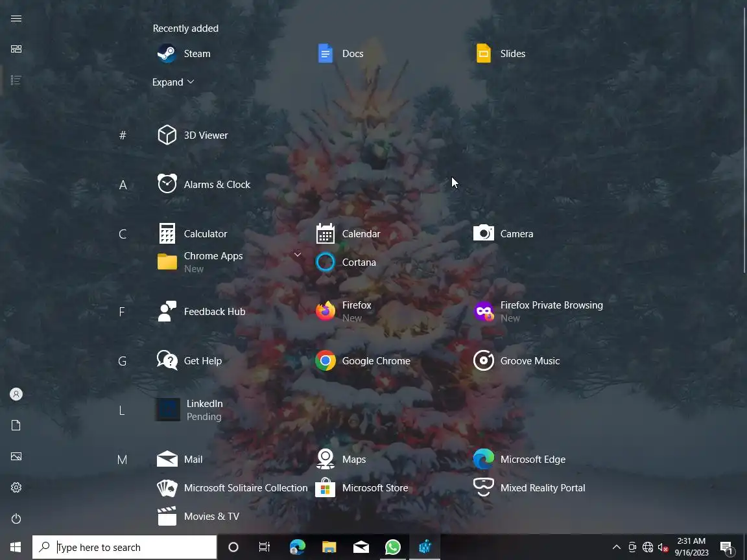Click the L section letter header
The height and width of the screenshot is (560, 747).
pos(122,410)
